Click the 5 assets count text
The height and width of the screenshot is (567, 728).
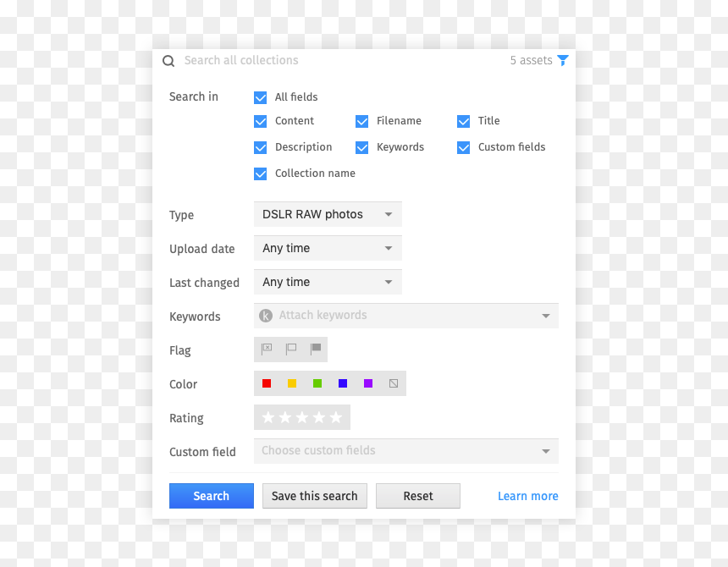pyautogui.click(x=531, y=60)
